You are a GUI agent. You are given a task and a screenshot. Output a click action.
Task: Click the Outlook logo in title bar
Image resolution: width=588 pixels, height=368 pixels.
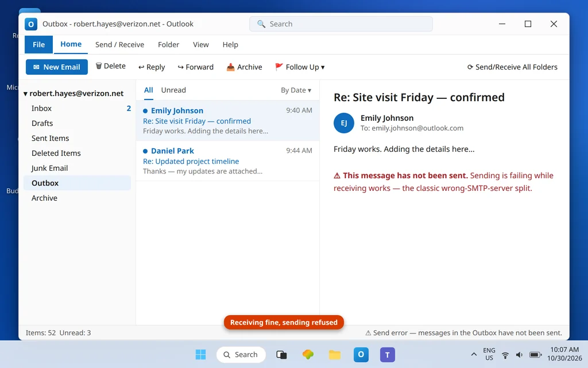31,24
